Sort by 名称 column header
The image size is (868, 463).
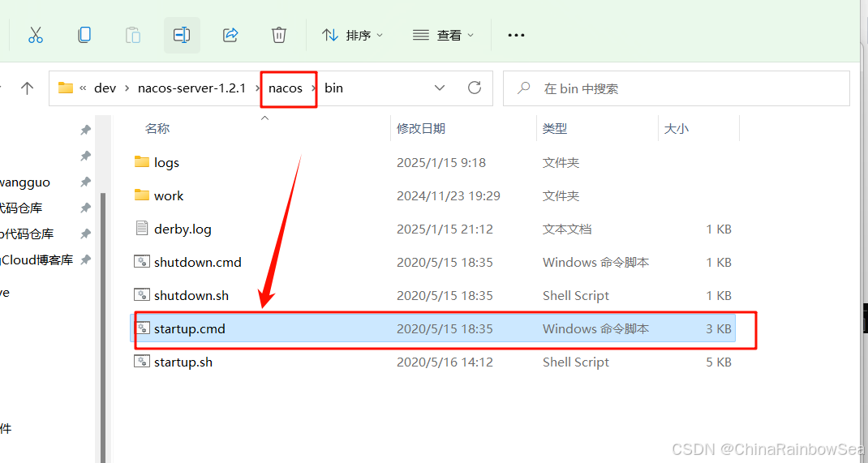click(x=157, y=128)
